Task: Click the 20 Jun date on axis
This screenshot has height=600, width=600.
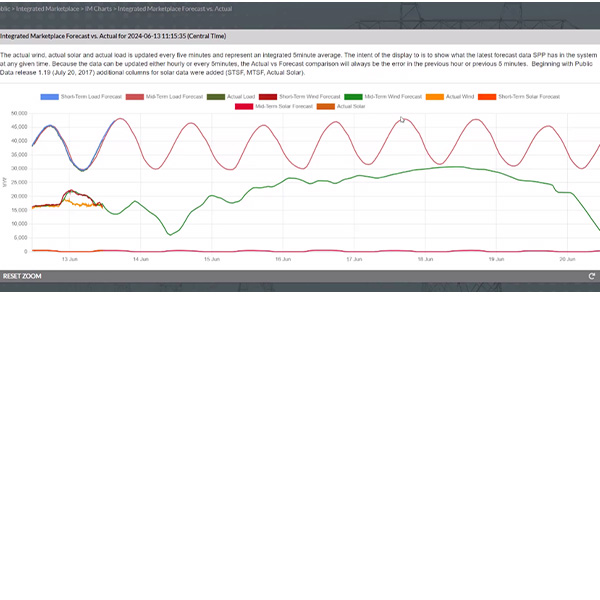Action: pyautogui.click(x=567, y=259)
